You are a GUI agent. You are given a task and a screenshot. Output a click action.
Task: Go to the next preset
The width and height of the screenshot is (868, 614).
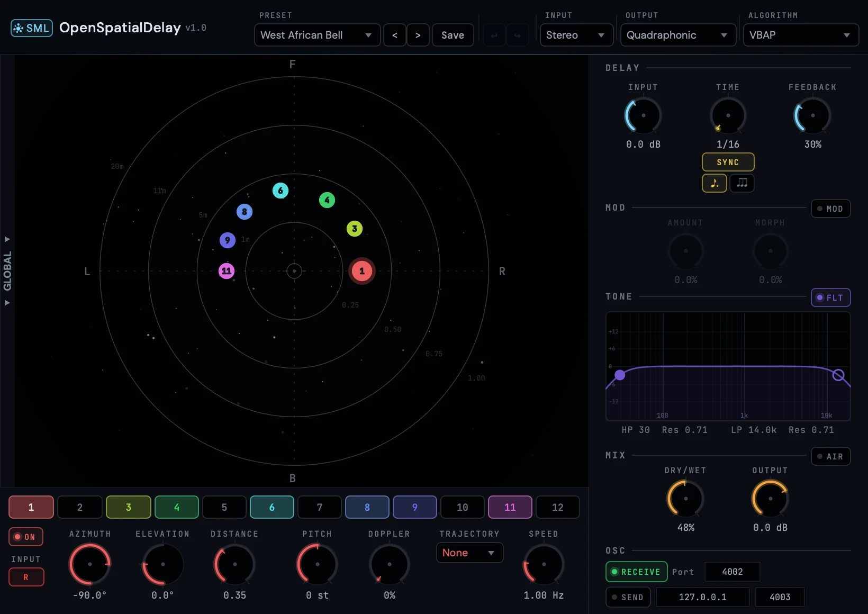coord(418,35)
